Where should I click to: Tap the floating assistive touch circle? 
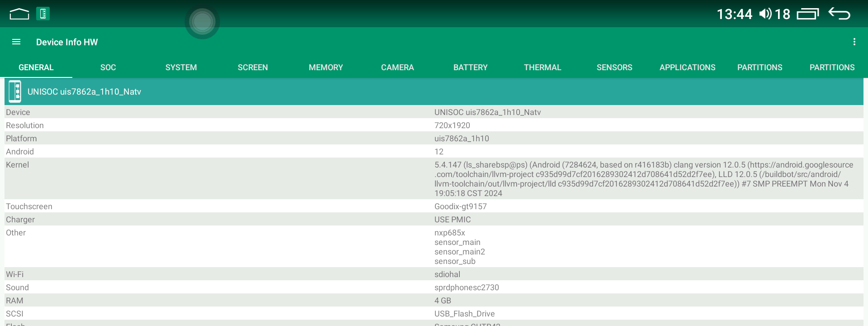click(x=202, y=22)
